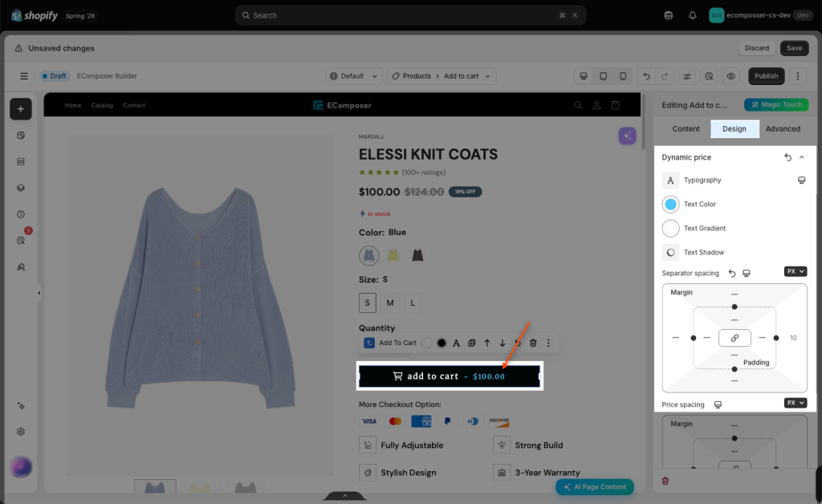Screen dimensions: 822x504
Task: Discard unsaved changes
Action: [x=757, y=48]
